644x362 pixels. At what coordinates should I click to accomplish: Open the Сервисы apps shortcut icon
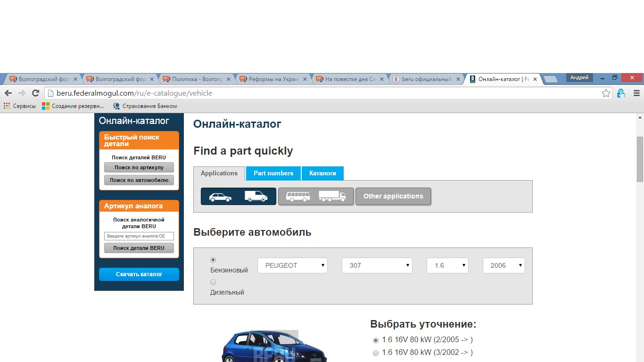tap(7, 106)
